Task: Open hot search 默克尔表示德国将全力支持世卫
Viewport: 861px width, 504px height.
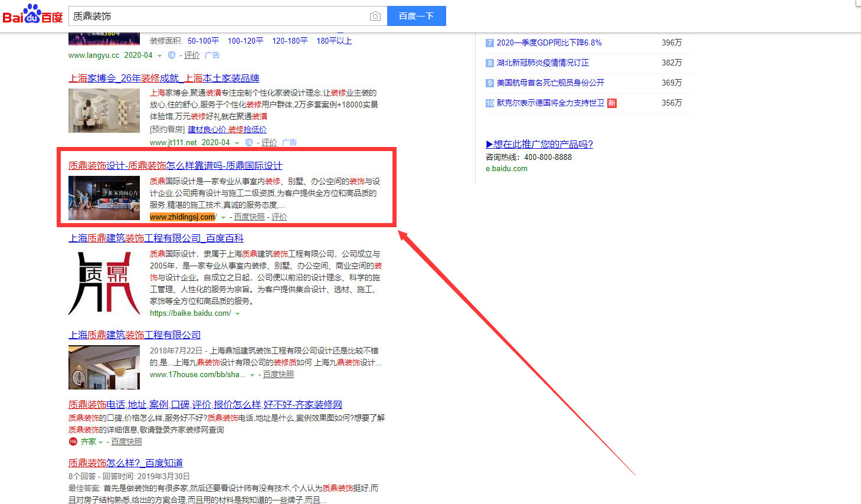Action: pos(550,103)
